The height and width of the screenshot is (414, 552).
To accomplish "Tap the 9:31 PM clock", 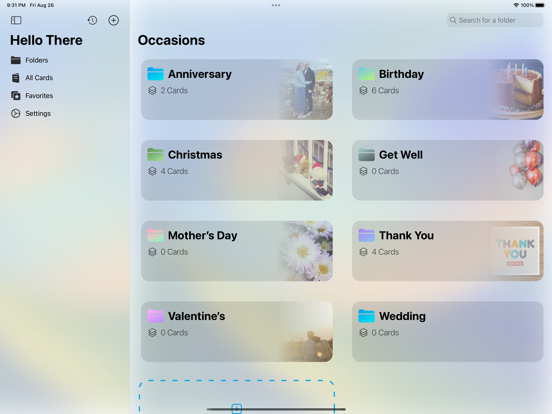I will click(x=16, y=5).
